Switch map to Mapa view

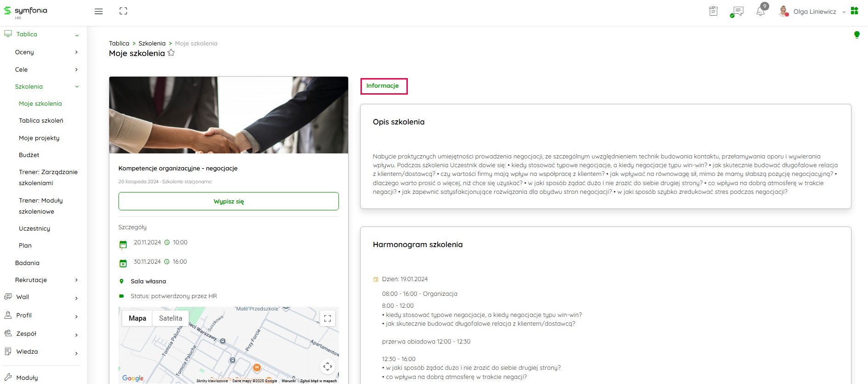pyautogui.click(x=137, y=318)
